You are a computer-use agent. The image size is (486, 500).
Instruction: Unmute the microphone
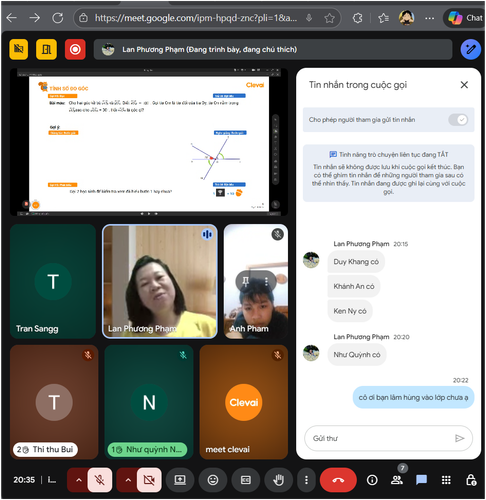99,480
